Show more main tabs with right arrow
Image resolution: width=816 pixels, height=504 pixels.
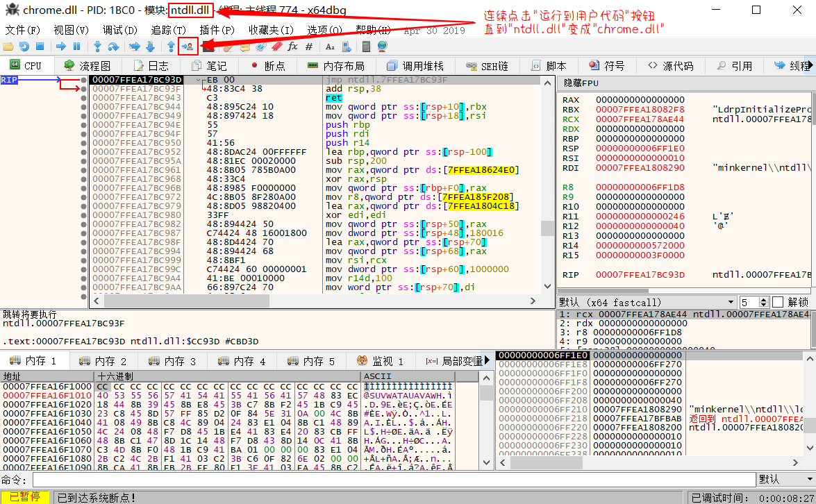(810, 65)
